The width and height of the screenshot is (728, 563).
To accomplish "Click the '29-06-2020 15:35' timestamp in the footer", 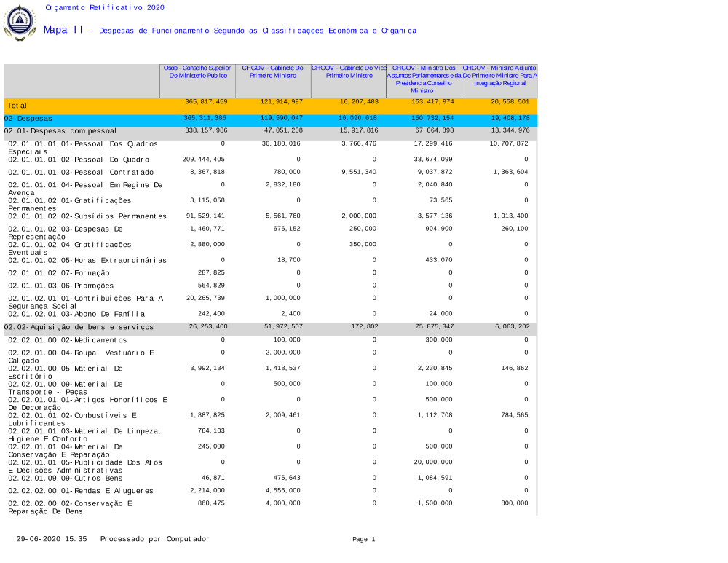I will [52, 539].
